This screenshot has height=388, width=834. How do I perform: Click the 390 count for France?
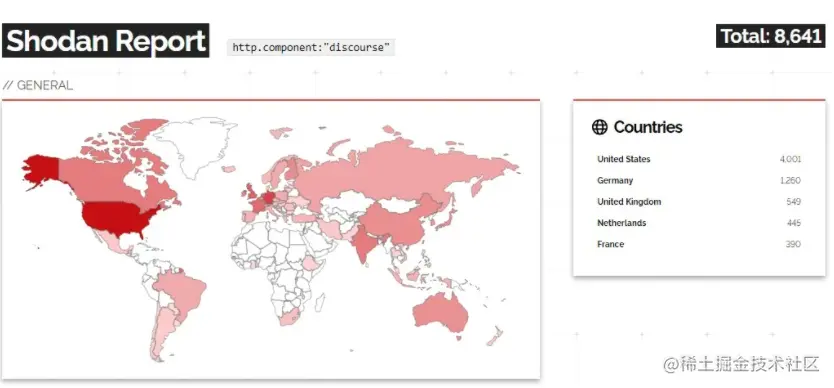tap(793, 244)
